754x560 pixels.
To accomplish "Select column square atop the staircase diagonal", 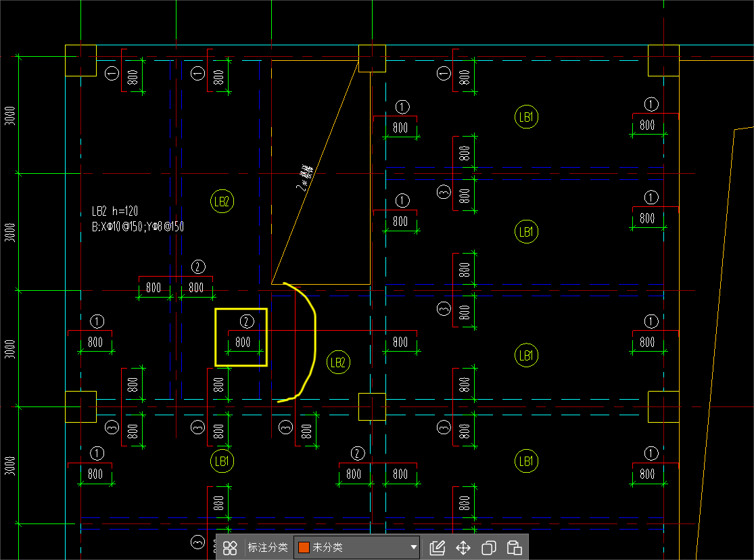I will [x=372, y=58].
